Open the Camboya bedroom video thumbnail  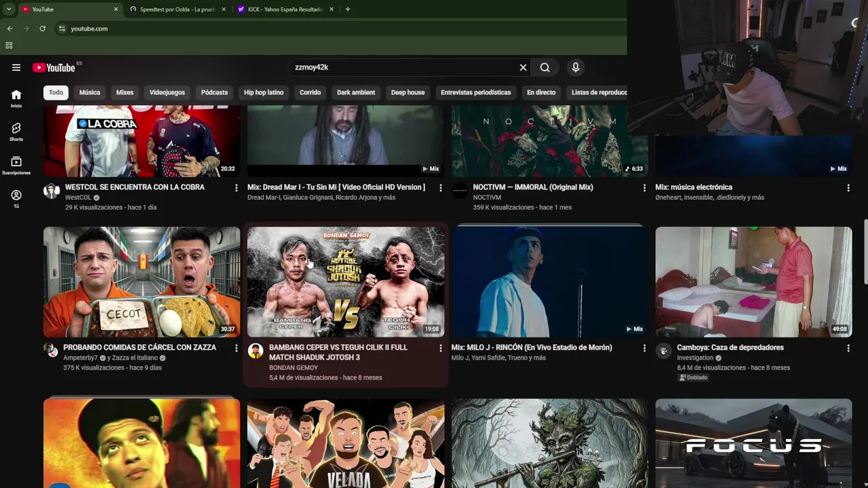click(753, 282)
